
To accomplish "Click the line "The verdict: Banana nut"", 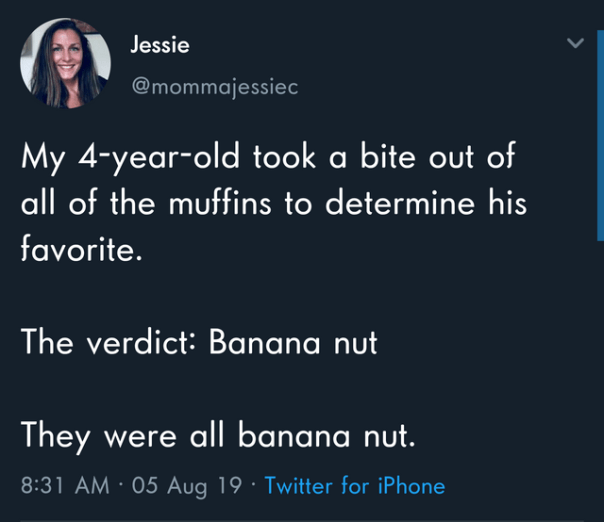I will click(x=199, y=343).
